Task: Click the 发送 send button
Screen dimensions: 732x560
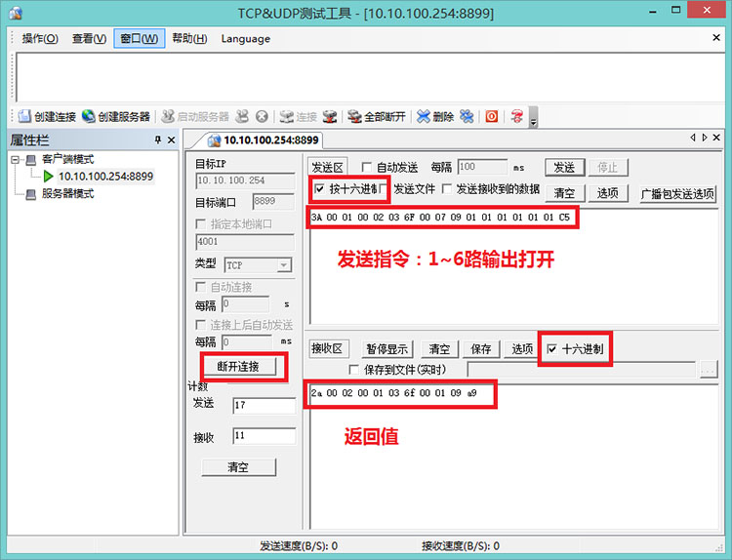Action: (x=564, y=167)
